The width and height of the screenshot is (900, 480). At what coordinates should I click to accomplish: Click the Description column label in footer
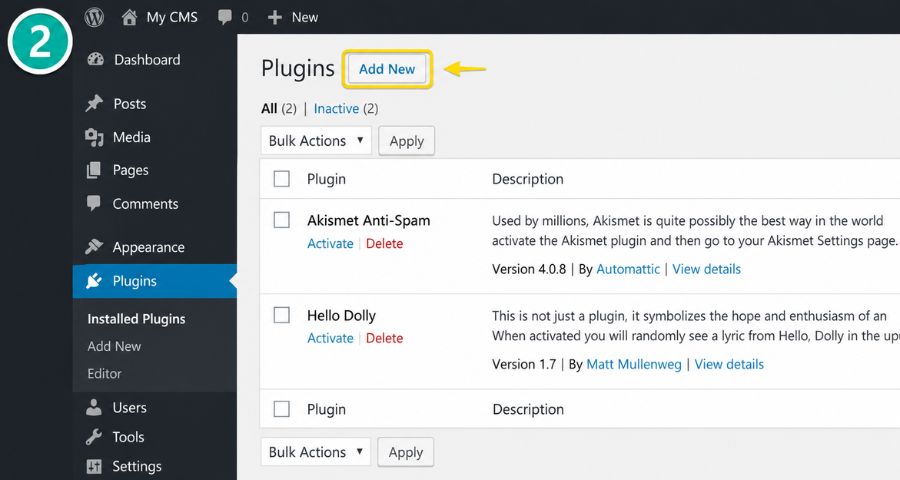pyautogui.click(x=528, y=409)
